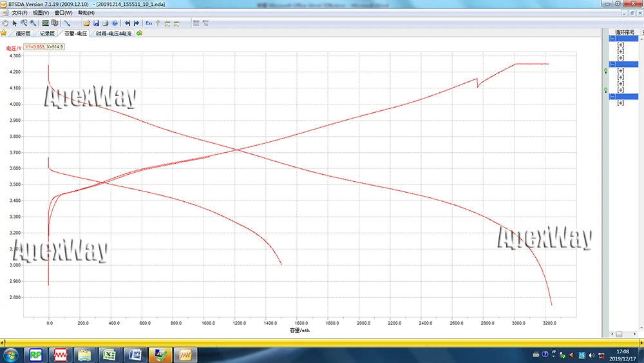Click the 容量/mAh axis label
Image resolution: width=644 pixels, height=363 pixels.
299,330
